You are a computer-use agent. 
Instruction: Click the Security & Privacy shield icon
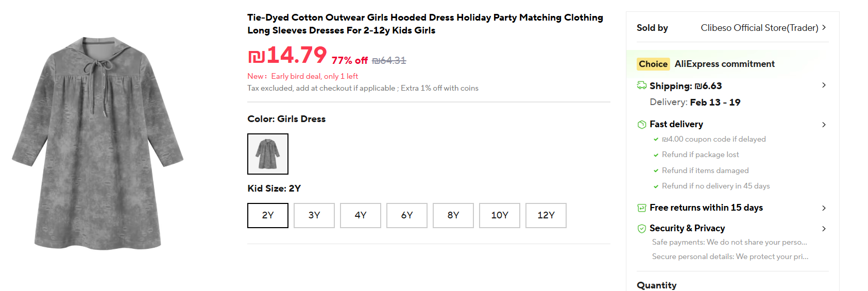(641, 228)
